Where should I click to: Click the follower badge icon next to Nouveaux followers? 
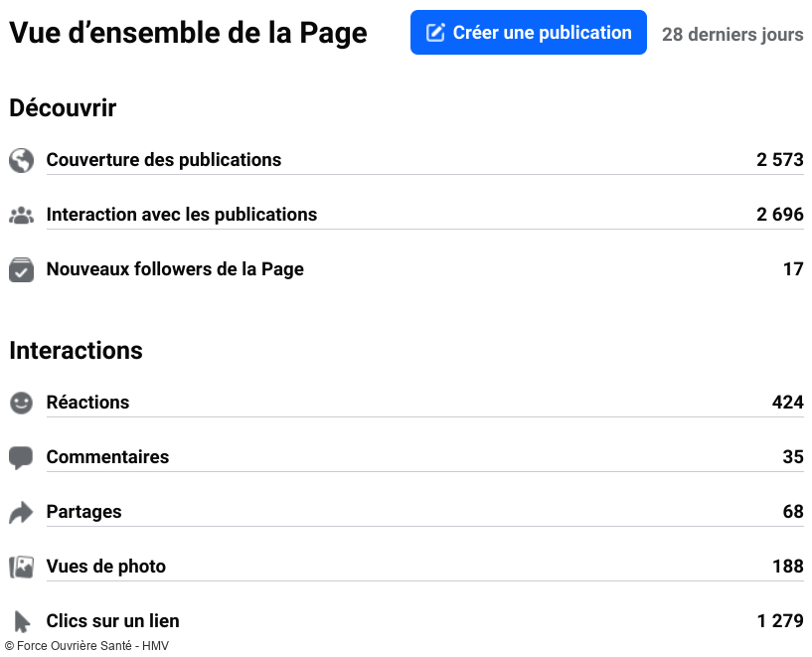[21, 269]
